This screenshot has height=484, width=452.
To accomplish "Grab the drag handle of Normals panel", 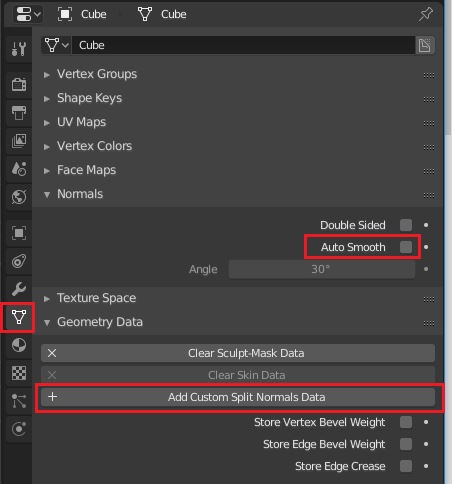I will coord(429,195).
